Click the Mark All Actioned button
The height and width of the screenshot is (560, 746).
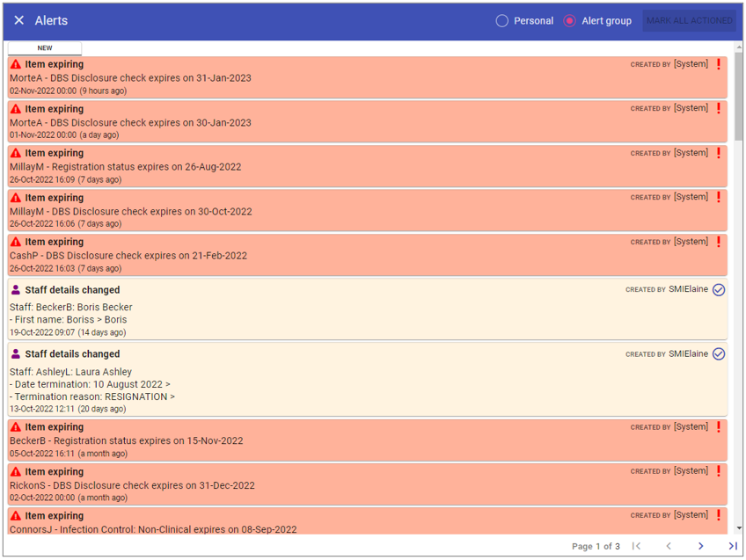pyautogui.click(x=689, y=21)
